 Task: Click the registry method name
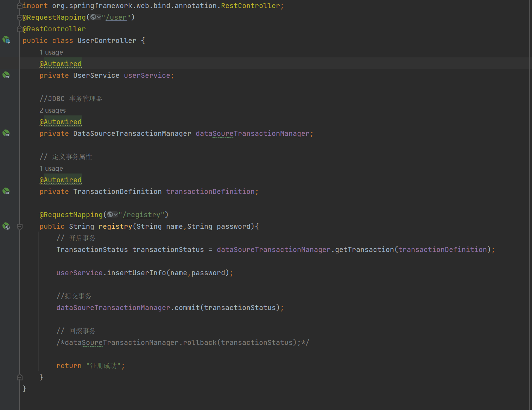(x=115, y=226)
